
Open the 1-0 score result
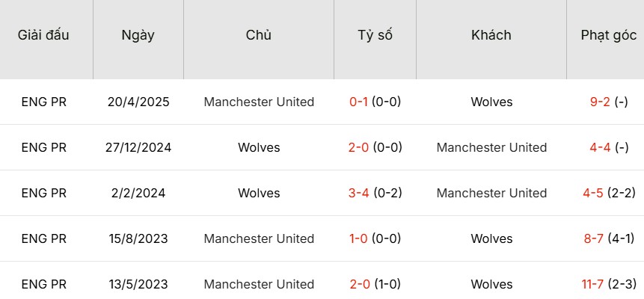click(x=360, y=238)
